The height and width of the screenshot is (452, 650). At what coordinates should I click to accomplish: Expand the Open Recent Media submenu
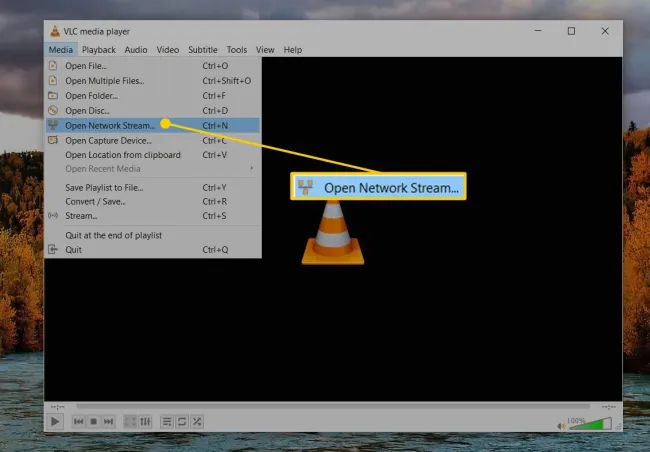click(103, 168)
